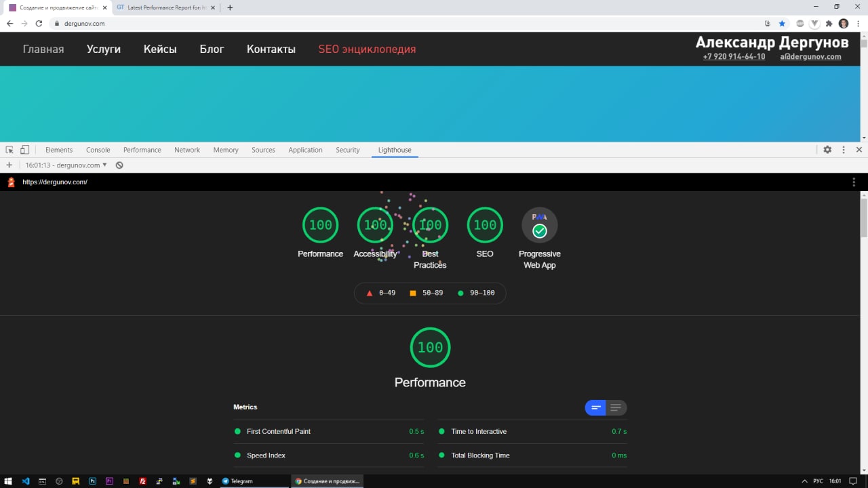Image resolution: width=868 pixels, height=488 pixels.
Task: Open the Application tab
Action: click(x=305, y=150)
